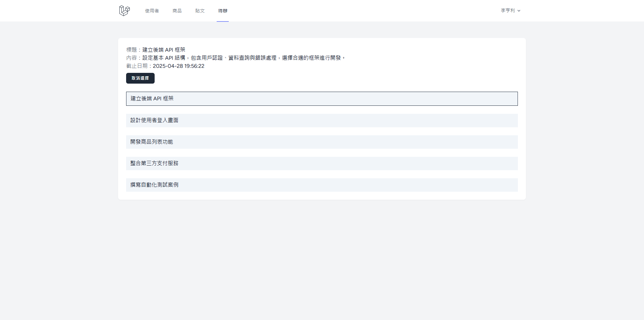
Task: Select the 待辦 nav tab
Action: pos(223,11)
